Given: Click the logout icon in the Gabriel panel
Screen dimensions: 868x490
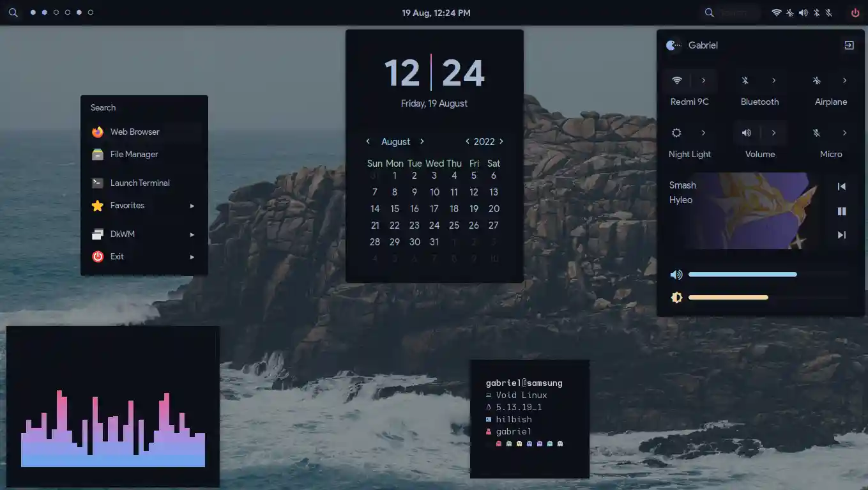Looking at the screenshot, I should pyautogui.click(x=849, y=45).
